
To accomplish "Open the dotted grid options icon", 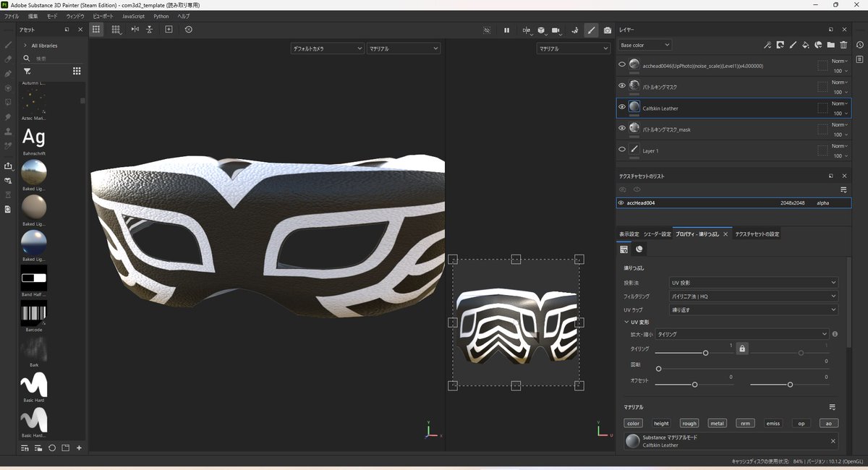I will (x=116, y=30).
